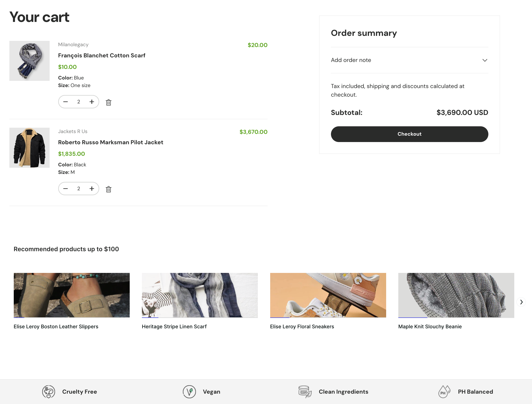Viewport: 532px width, 404px height.
Task: Increase scarf quantity with plus button
Action: [x=92, y=102]
